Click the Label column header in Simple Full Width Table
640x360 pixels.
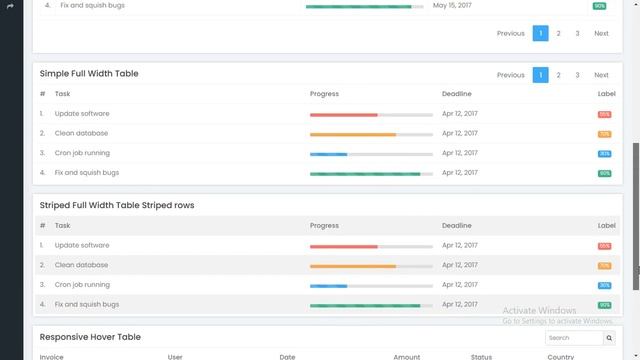point(607,94)
